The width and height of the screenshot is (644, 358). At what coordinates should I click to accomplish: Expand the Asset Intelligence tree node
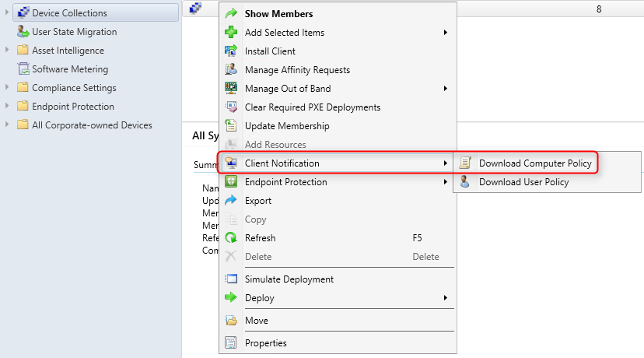click(6, 50)
